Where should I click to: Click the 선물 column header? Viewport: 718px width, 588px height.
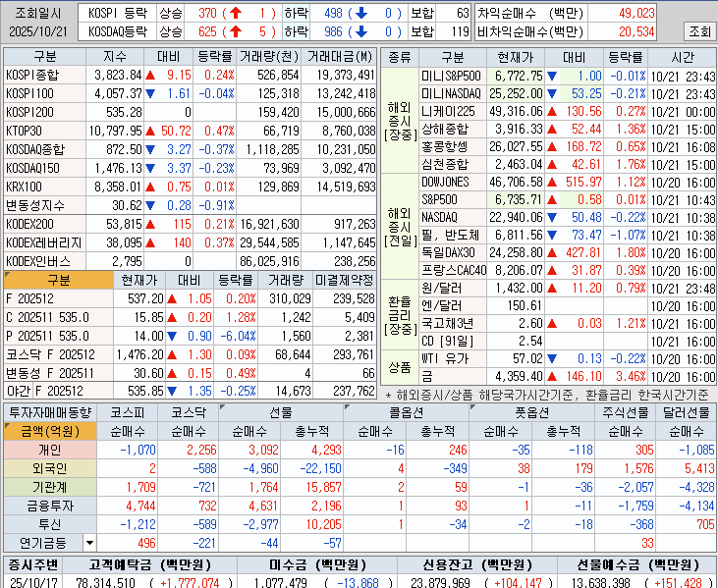[x=281, y=412]
